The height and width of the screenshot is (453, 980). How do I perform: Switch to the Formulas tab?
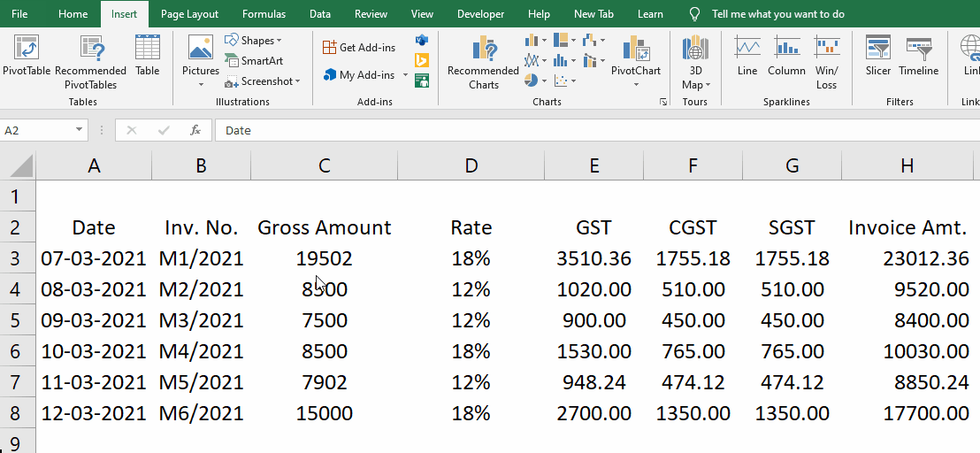coord(264,14)
